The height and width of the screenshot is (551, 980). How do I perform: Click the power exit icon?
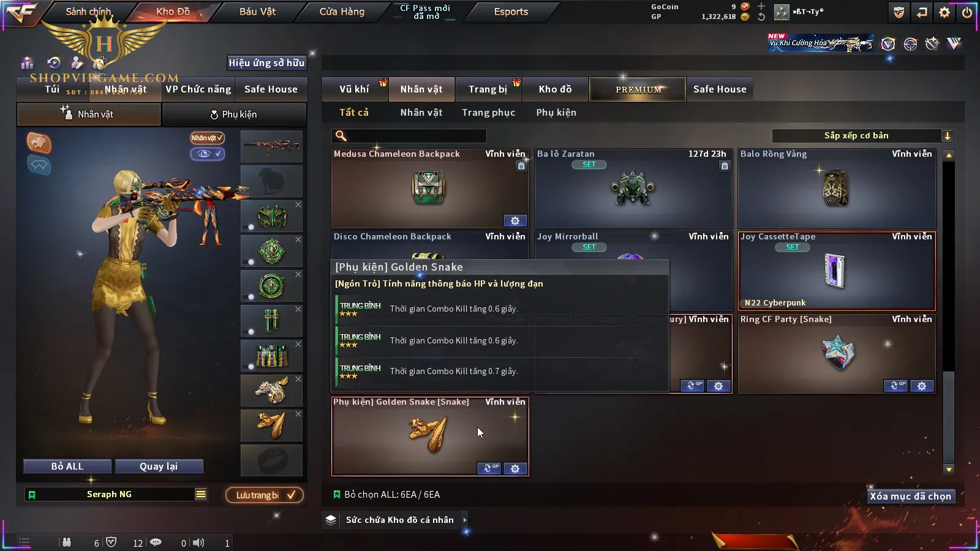point(967,12)
